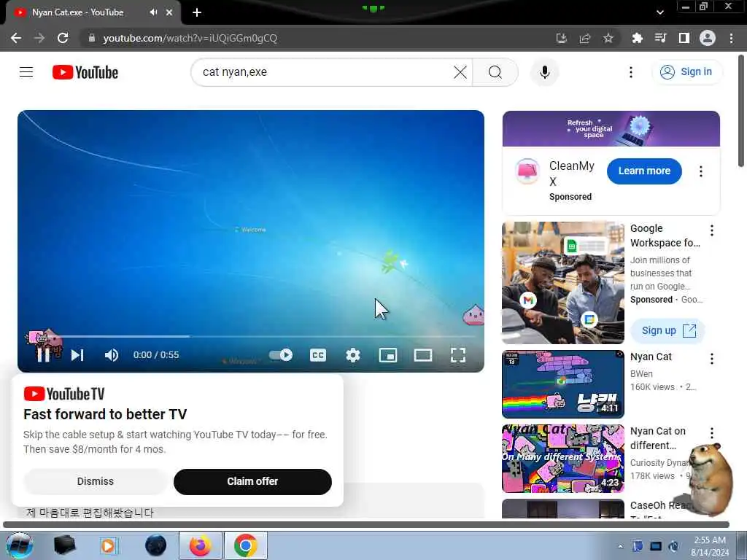Start voice search with the microphone
The image size is (747, 560).
(x=544, y=72)
